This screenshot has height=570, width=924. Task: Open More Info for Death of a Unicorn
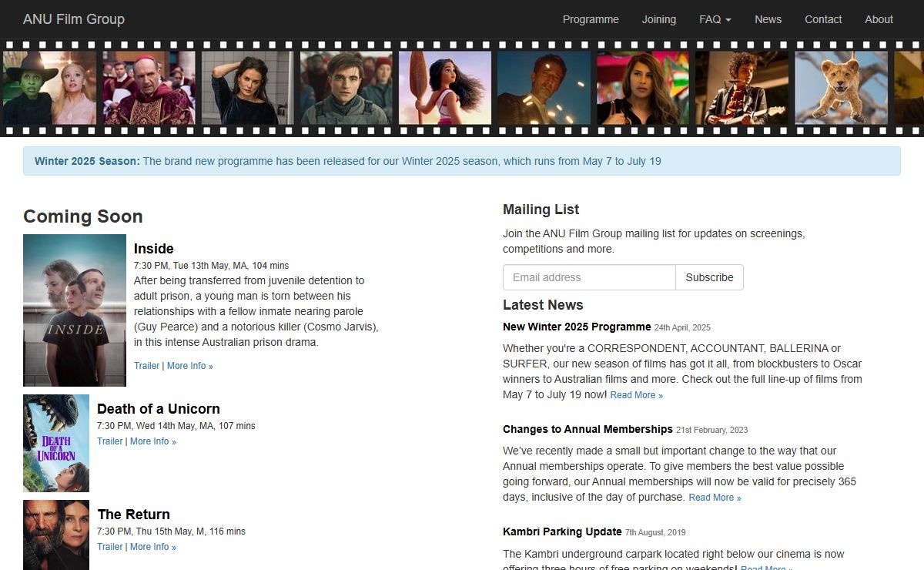153,441
